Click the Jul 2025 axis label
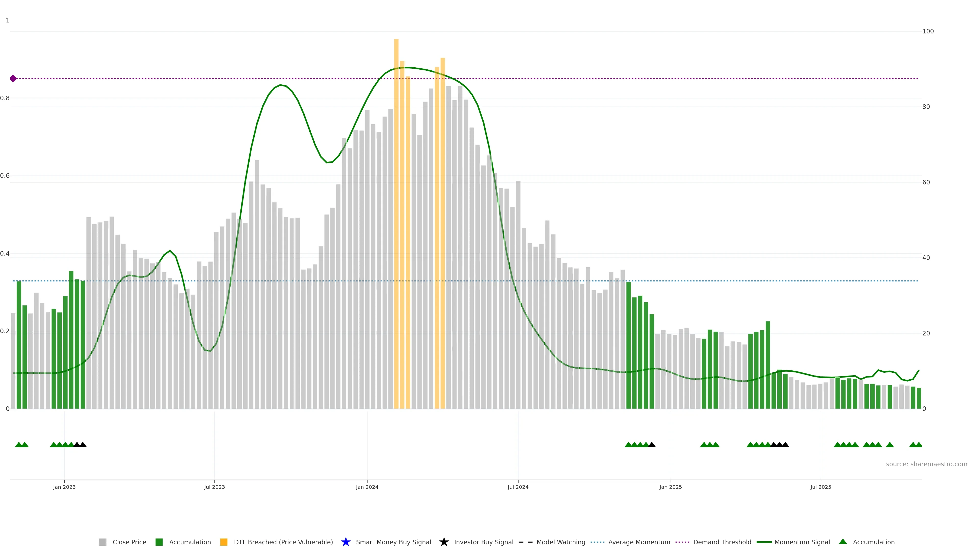Viewport: 980px width, 551px height. tap(820, 487)
